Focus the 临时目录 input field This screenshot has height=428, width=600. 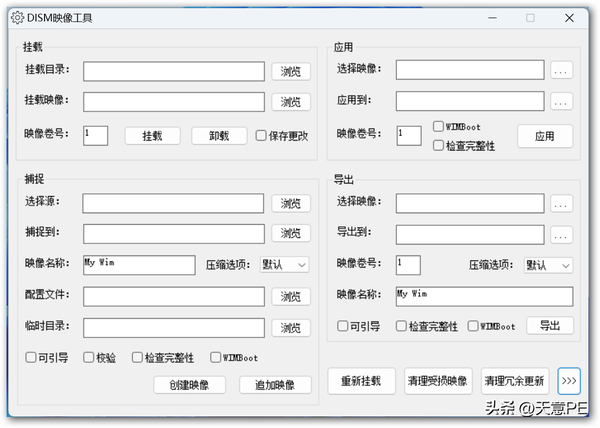point(174,328)
